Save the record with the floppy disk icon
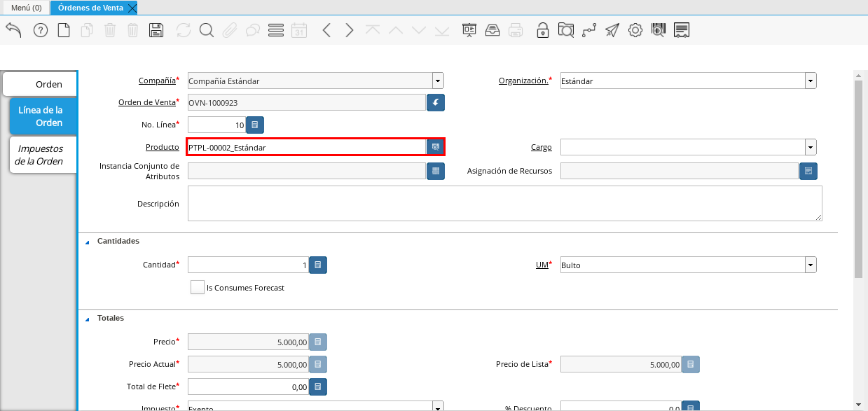868x411 pixels. point(156,30)
